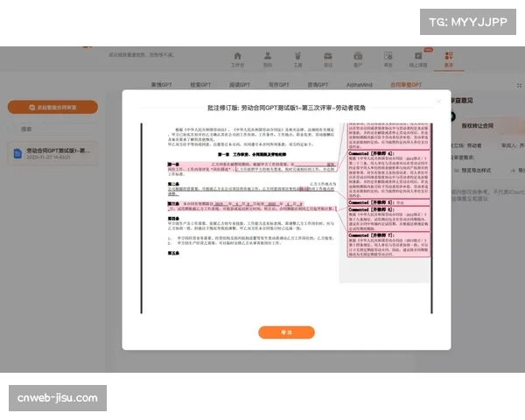
Task: Click the 2023-11-27 timestamp under the file name
Action: 48,157
